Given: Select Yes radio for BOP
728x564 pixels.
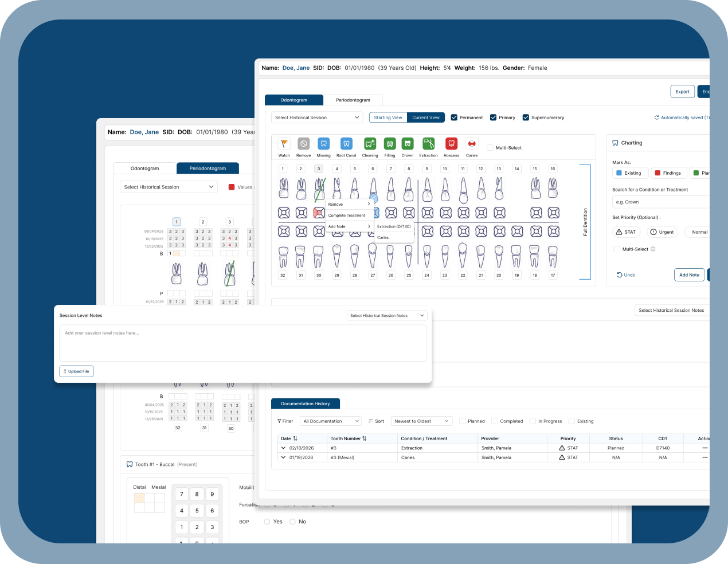Looking at the screenshot, I should point(267,522).
